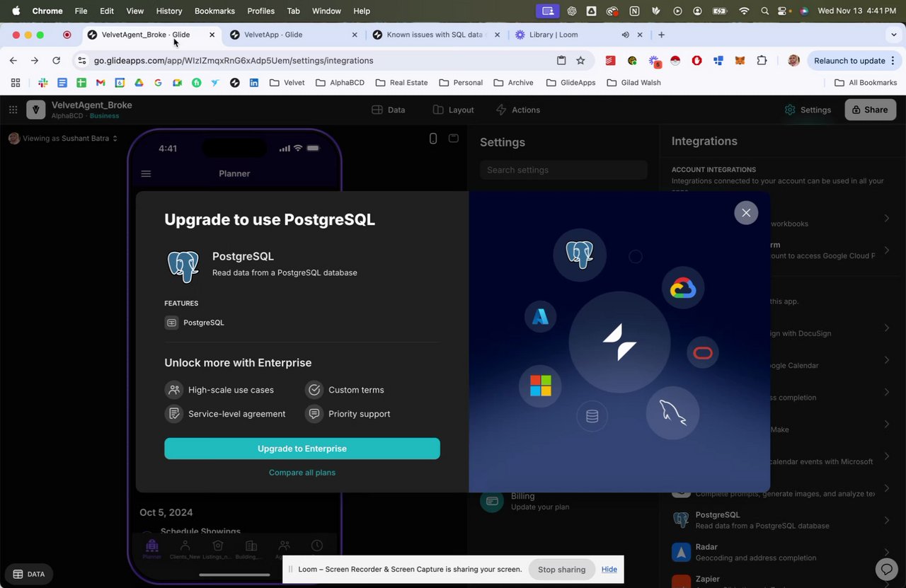Switch to Layout tab
The image size is (906, 588).
click(453, 110)
